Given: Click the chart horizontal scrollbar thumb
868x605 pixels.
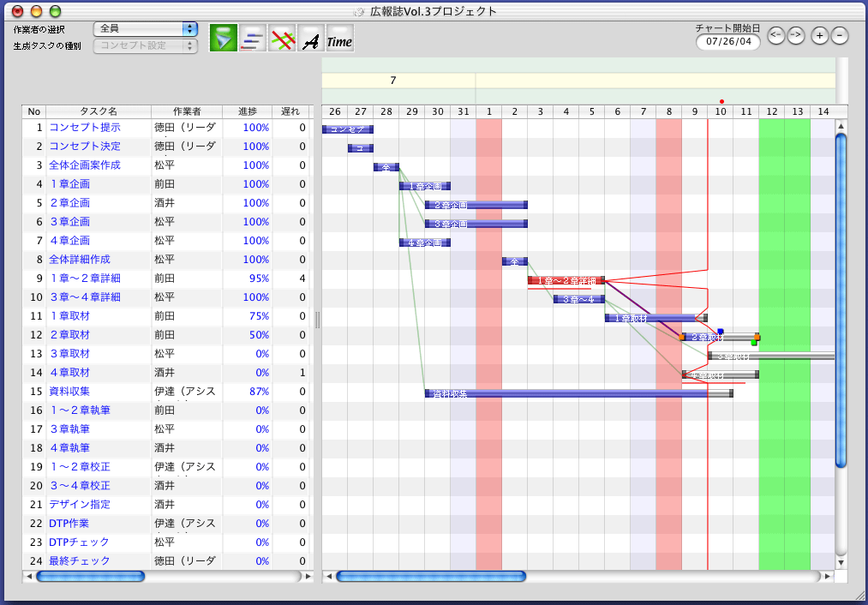Looking at the screenshot, I should coord(431,576).
